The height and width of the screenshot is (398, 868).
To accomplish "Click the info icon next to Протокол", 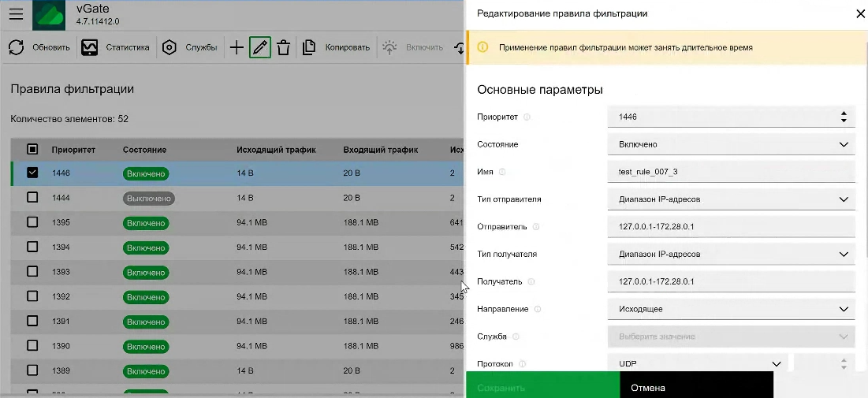I will pos(522,364).
